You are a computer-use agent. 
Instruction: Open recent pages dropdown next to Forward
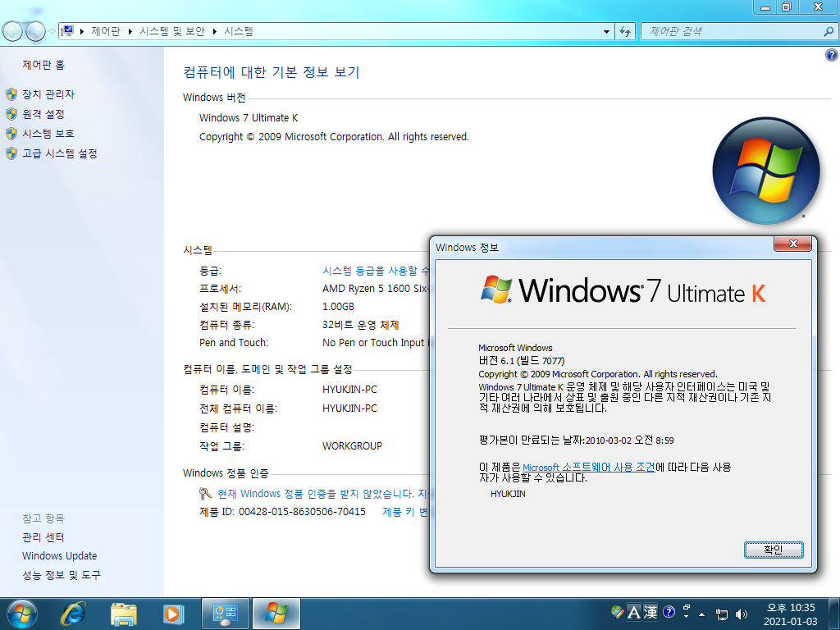click(x=52, y=32)
